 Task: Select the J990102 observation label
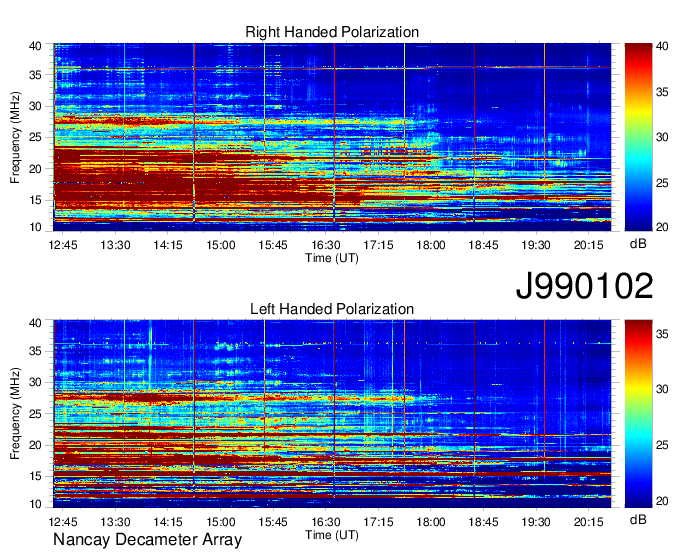[584, 286]
